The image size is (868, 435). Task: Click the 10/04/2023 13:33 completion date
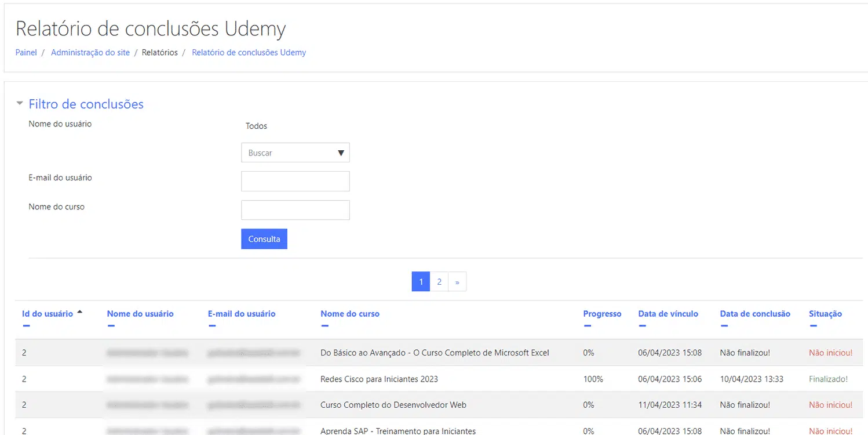(x=752, y=379)
